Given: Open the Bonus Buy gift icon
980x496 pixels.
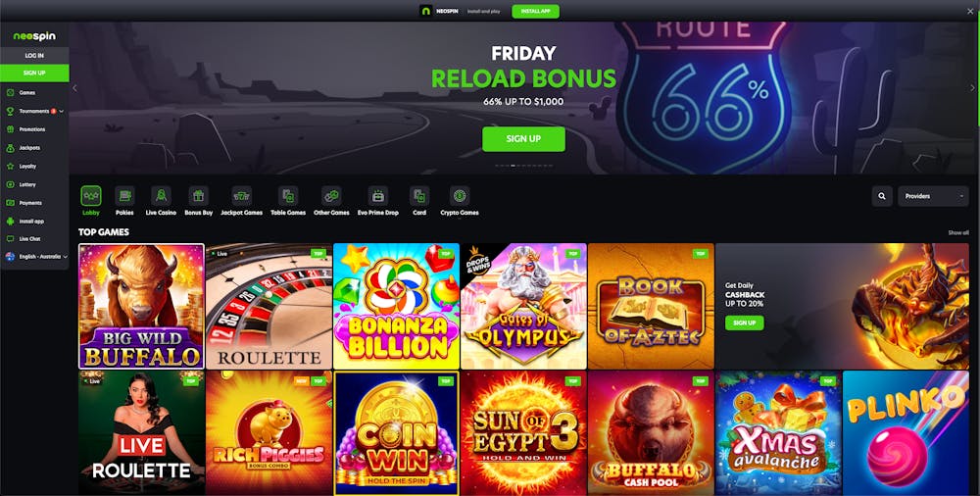Looking at the screenshot, I should pyautogui.click(x=198, y=196).
